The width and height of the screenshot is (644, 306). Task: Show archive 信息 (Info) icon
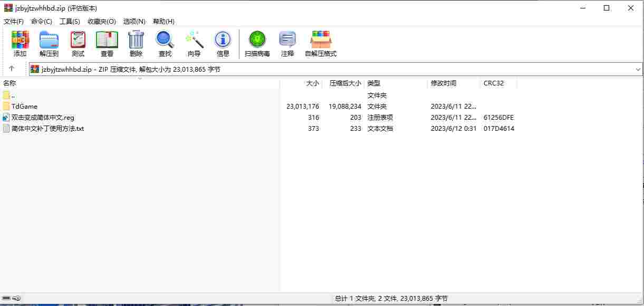click(x=223, y=40)
